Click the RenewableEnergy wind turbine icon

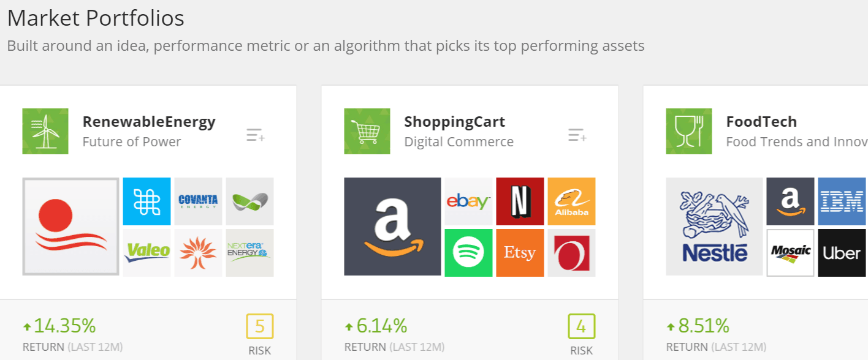click(x=45, y=131)
